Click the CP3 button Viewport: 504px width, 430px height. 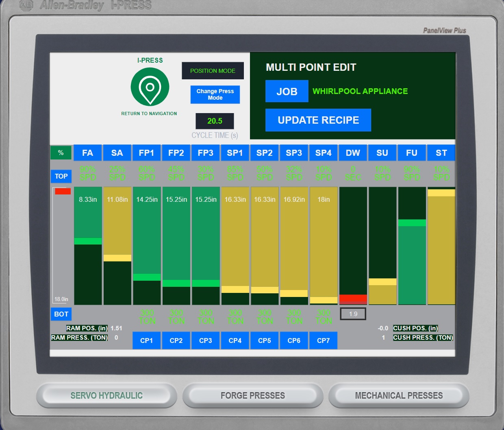pyautogui.click(x=205, y=341)
